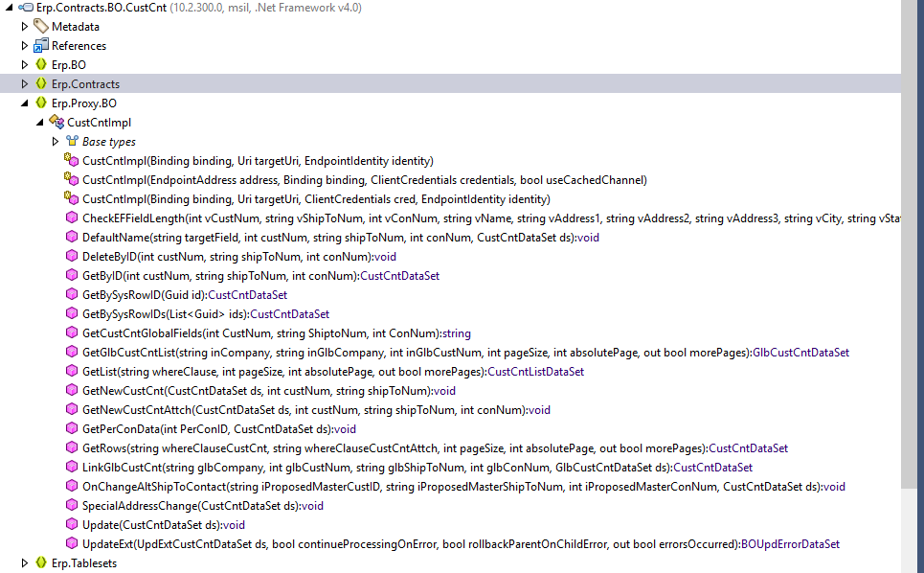Expand the References node
Viewport: 924px width, 573px height.
coord(24,45)
